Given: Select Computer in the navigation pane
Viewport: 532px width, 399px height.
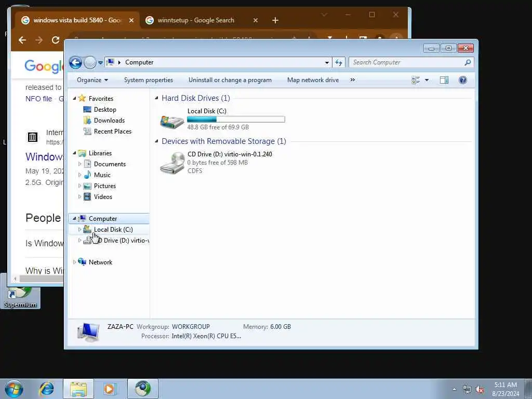Looking at the screenshot, I should (103, 219).
